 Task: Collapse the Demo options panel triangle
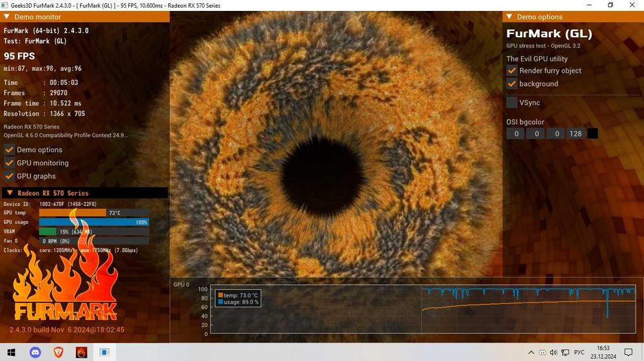509,17
